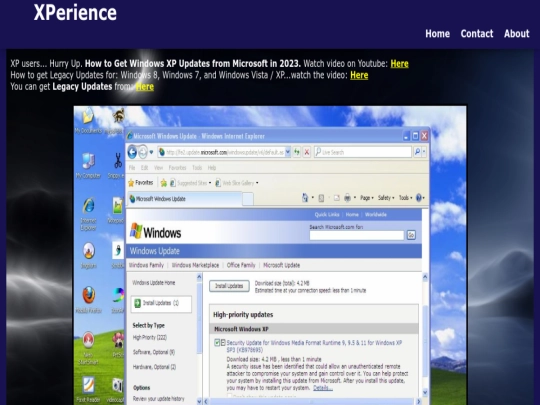Viewport: 540px width, 405px height.
Task: Click the Microsoft Update link
Action: coord(281,265)
